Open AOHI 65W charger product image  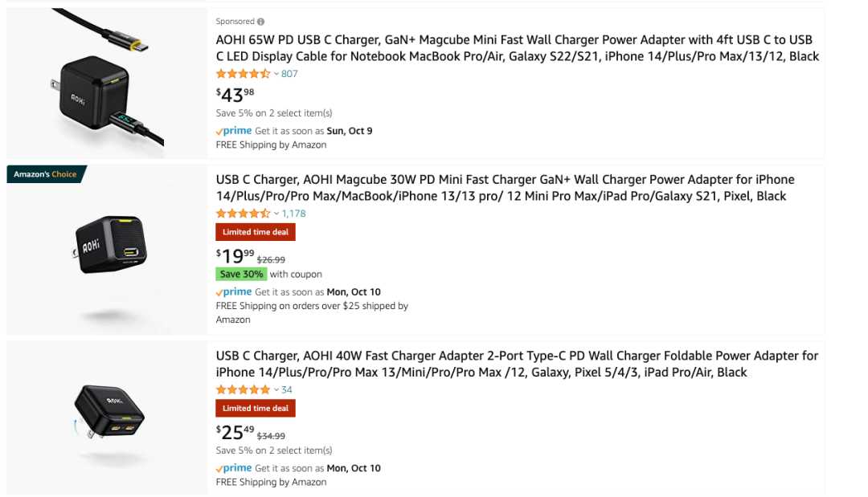pos(107,83)
